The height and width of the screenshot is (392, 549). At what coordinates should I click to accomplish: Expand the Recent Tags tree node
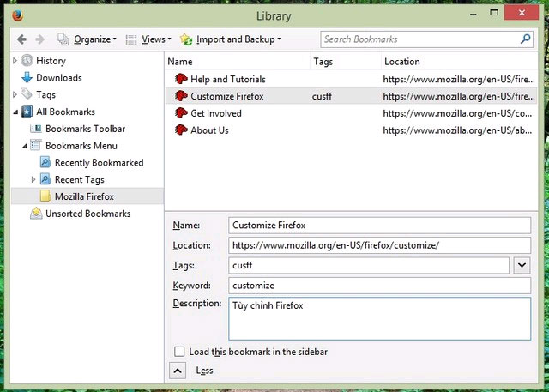(33, 179)
